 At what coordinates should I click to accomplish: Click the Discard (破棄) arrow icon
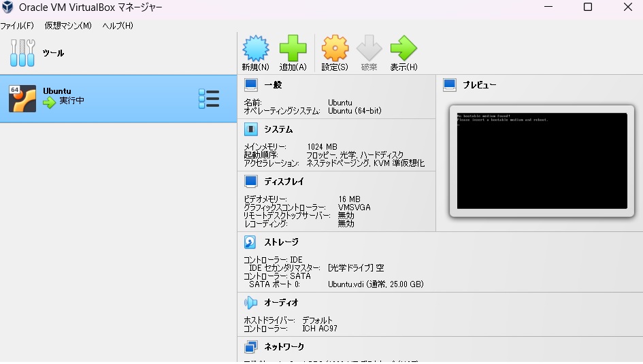coord(369,48)
